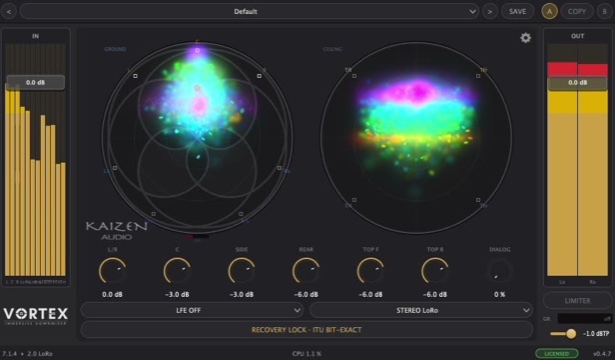The width and height of the screenshot is (615, 360).
Task: Adjust the REAR gain knob
Action: coord(306,271)
